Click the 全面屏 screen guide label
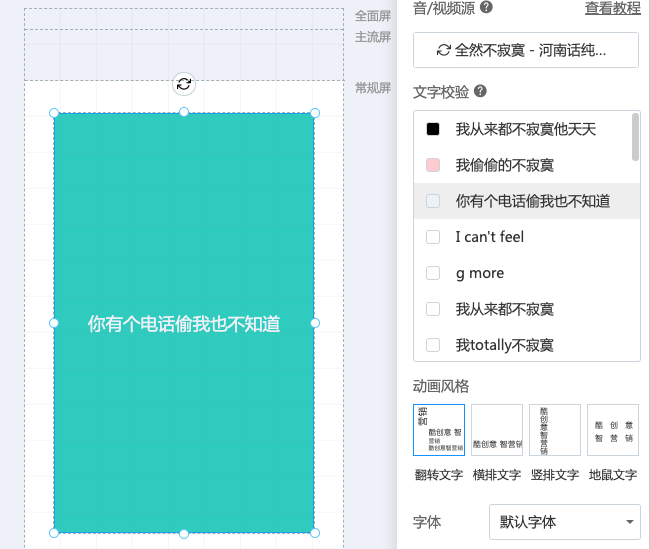 tap(373, 16)
